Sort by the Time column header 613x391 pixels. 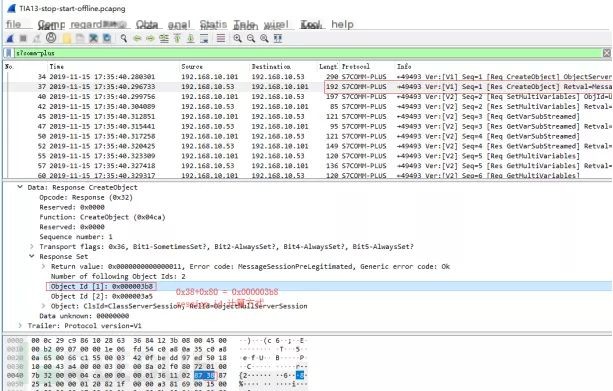click(x=57, y=66)
